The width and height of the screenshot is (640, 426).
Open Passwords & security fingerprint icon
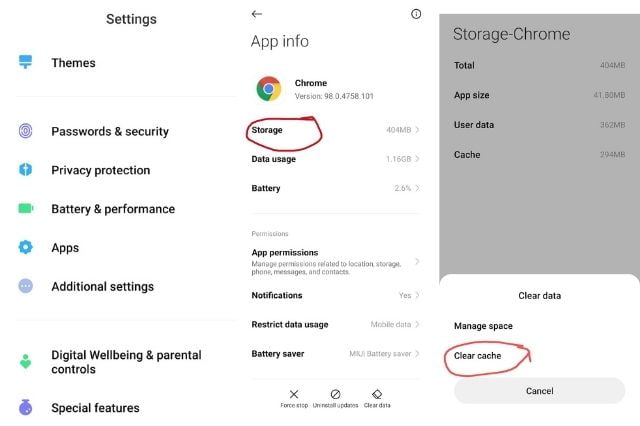(x=25, y=131)
